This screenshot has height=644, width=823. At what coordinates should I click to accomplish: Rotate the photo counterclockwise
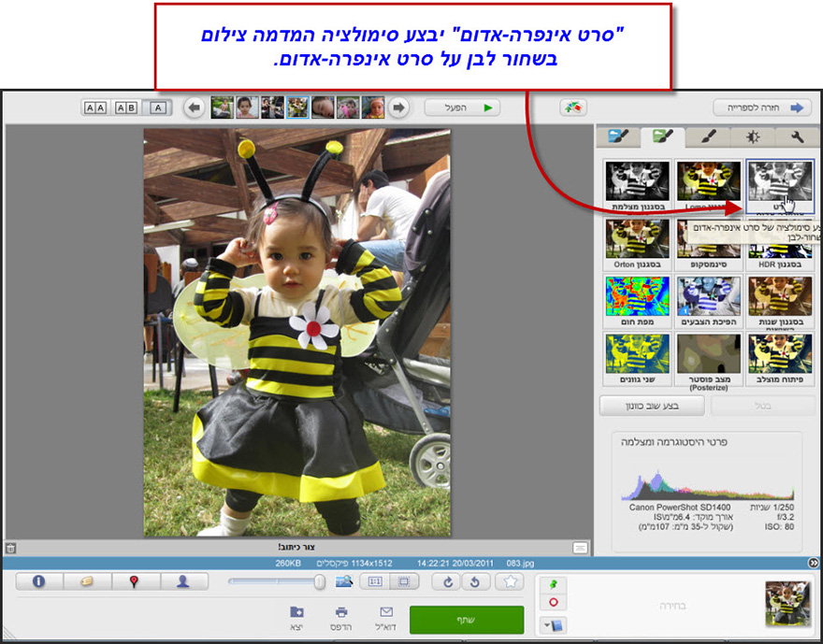coord(474,581)
